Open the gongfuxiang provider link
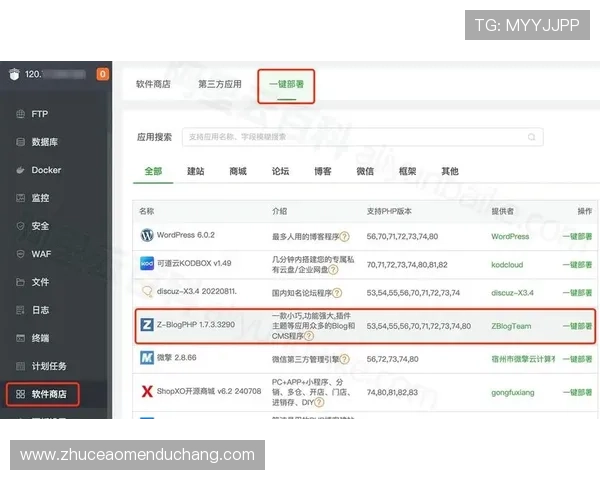Image resolution: width=600 pixels, height=480 pixels. coord(513,392)
